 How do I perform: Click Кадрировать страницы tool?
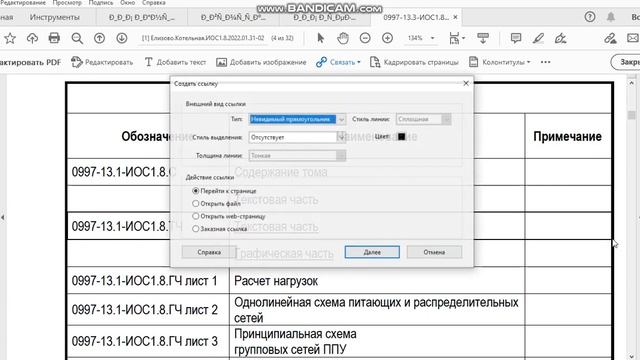pyautogui.click(x=414, y=62)
